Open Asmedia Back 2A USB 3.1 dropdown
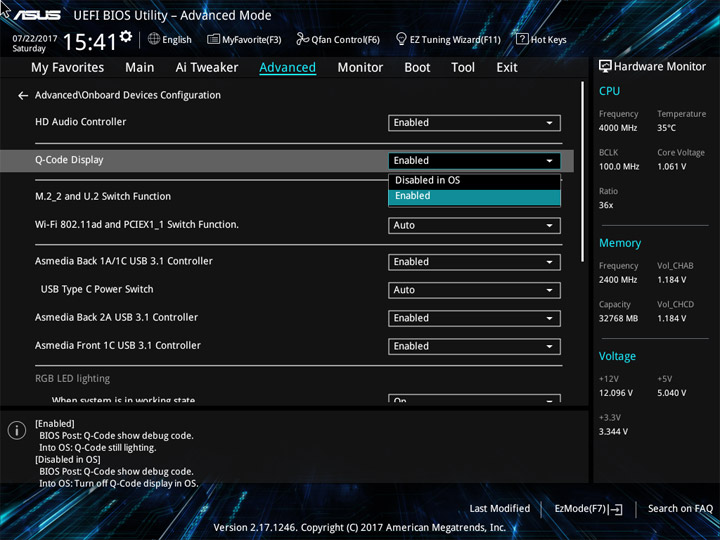The image size is (720, 540). pyautogui.click(x=474, y=319)
